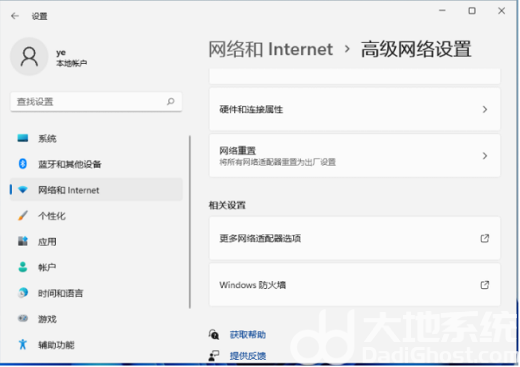Screen dimensions: 520x367
Task: Click the 将所有网络适配器重置为出厂设置 description
Action: point(277,162)
